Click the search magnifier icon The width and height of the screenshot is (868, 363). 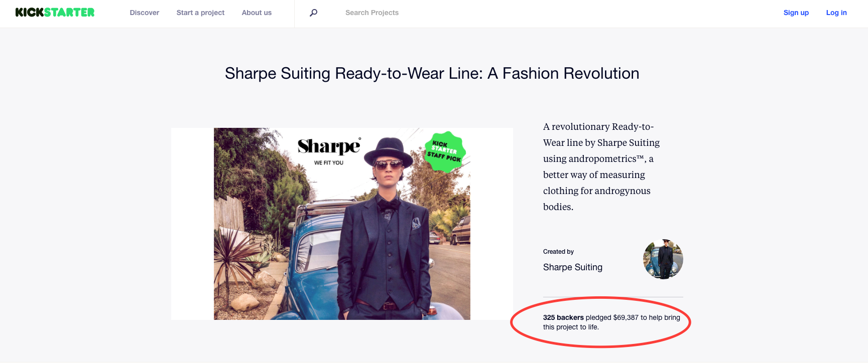pyautogui.click(x=313, y=13)
